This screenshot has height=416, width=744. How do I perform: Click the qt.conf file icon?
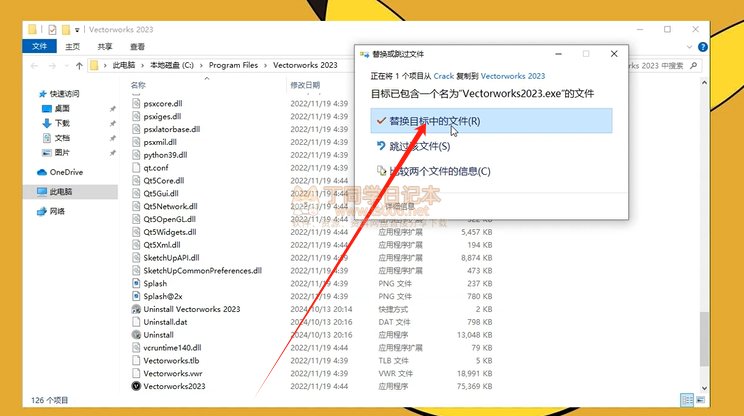coord(136,167)
